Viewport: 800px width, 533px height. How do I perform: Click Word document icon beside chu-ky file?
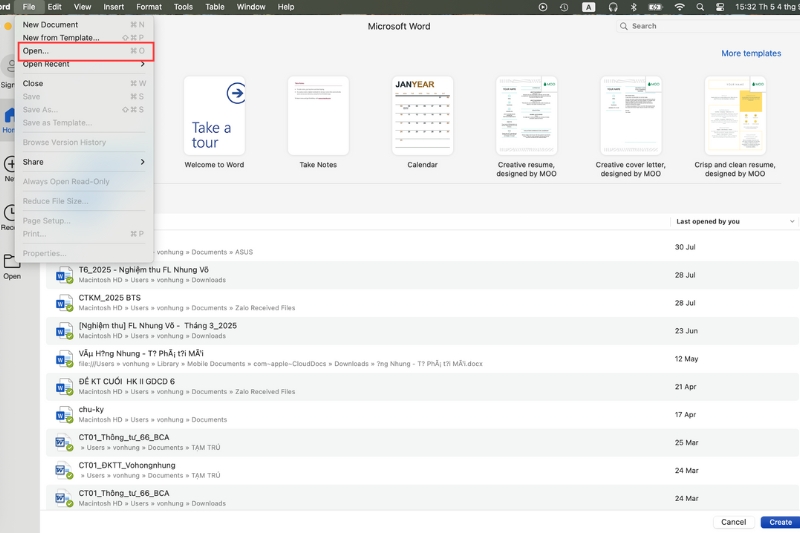click(63, 414)
